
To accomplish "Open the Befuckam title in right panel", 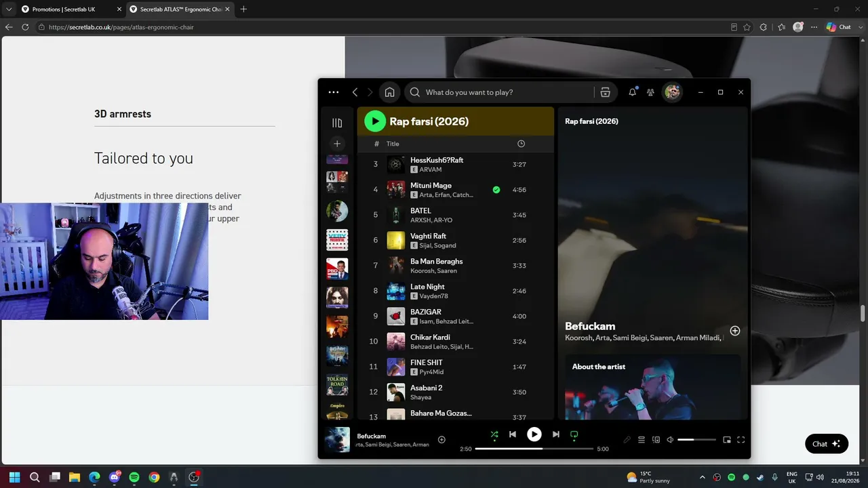I will point(590,326).
